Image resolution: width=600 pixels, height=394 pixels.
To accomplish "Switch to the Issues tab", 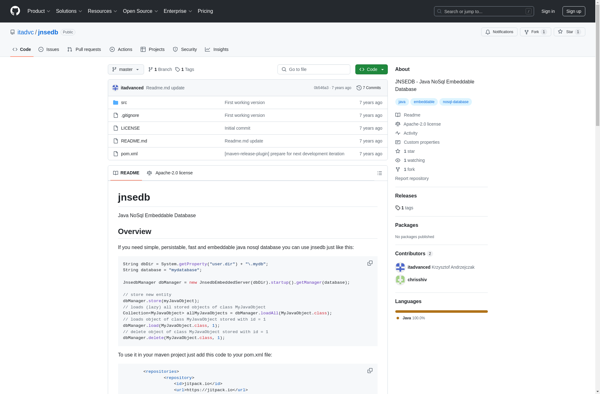I will point(49,49).
